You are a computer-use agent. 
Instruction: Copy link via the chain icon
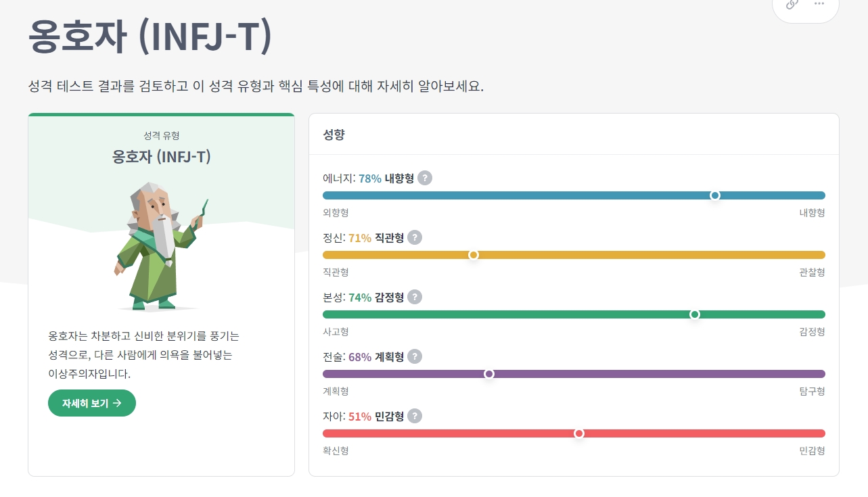[x=792, y=3]
